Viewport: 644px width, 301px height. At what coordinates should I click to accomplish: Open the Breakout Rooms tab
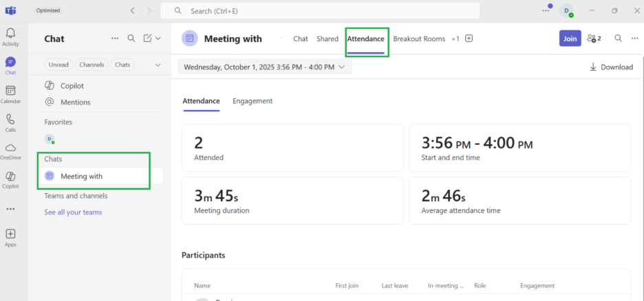point(419,39)
